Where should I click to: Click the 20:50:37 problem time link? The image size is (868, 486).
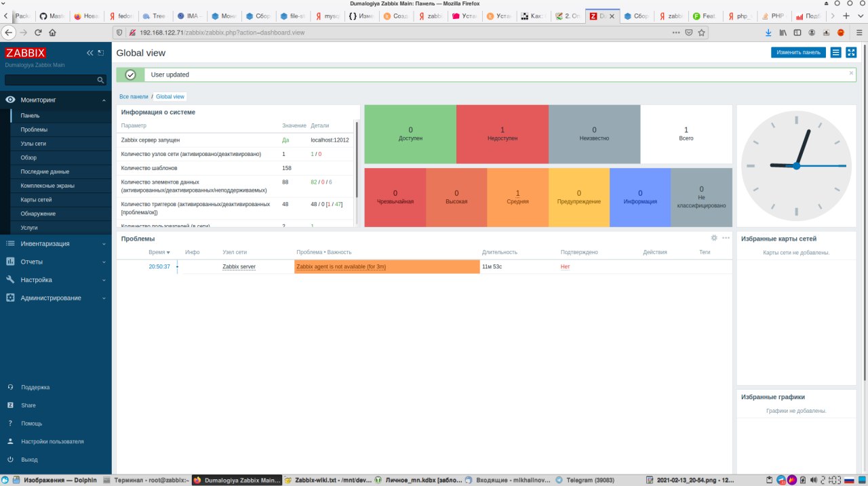[x=159, y=267]
